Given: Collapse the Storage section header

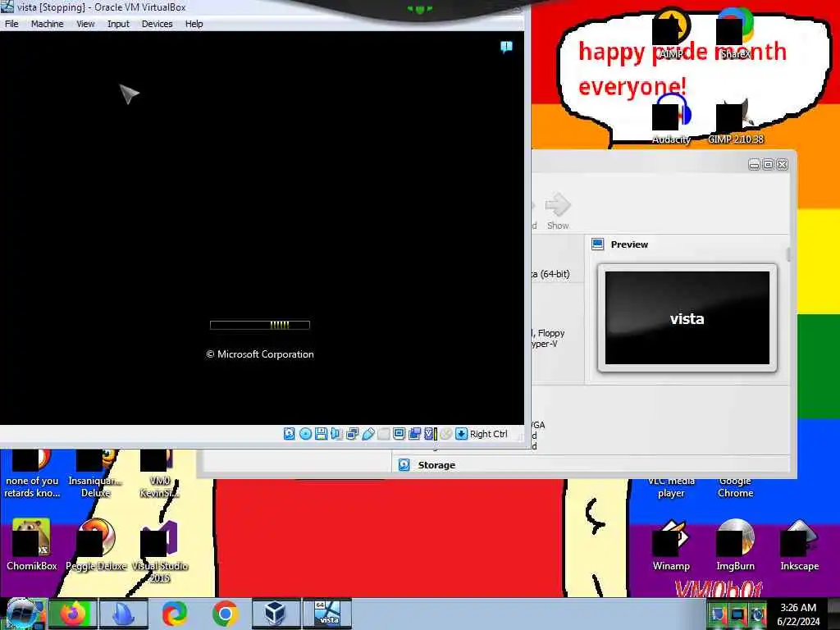Looking at the screenshot, I should tap(436, 465).
